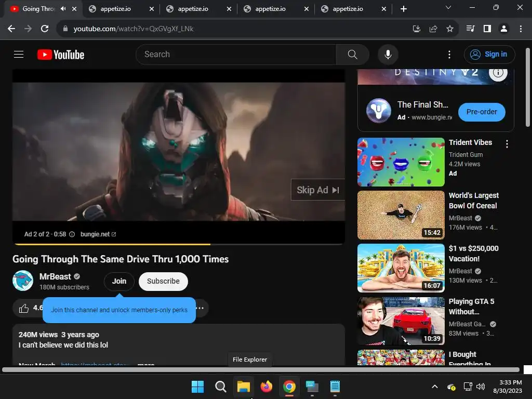Seek on the yellow ad progress bar
Viewport: 532px width, 399px height.
tap(179, 244)
